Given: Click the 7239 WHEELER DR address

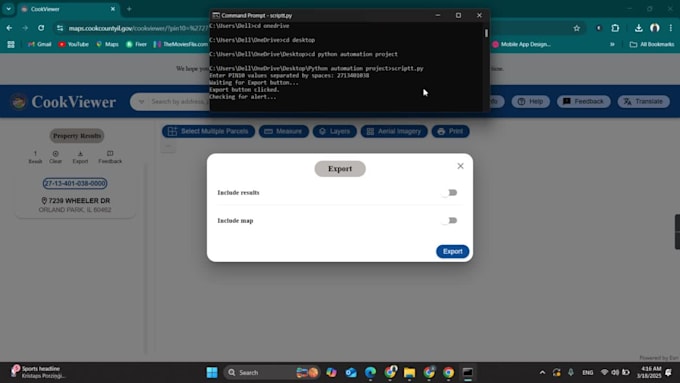Looking at the screenshot, I should (75, 201).
